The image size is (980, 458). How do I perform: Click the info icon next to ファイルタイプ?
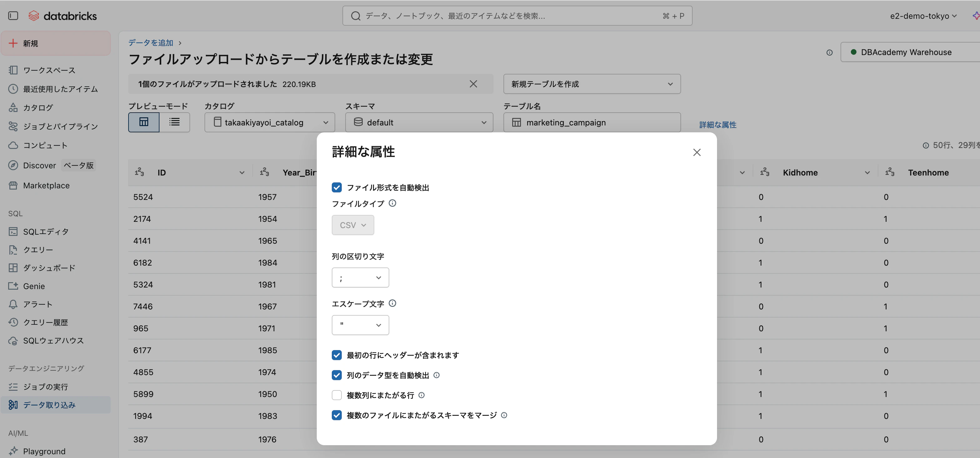tap(392, 203)
